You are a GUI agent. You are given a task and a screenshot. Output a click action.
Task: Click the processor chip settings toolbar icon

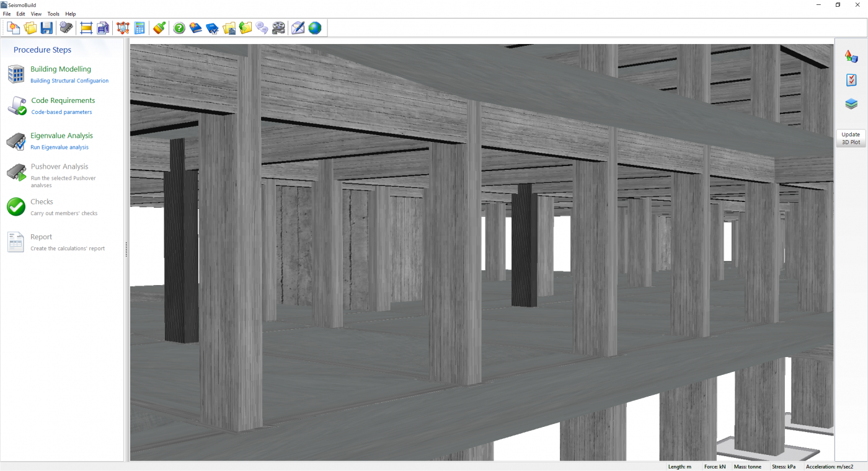(66, 28)
